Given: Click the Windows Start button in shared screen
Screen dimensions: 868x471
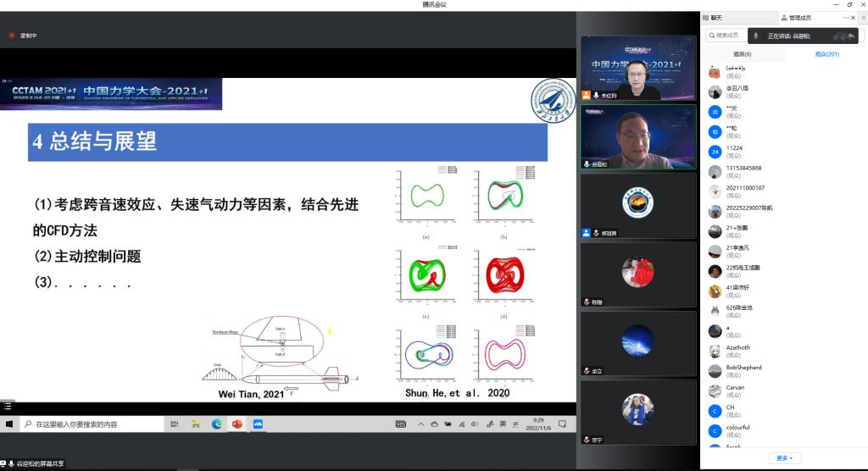Looking at the screenshot, I should click(x=9, y=424).
